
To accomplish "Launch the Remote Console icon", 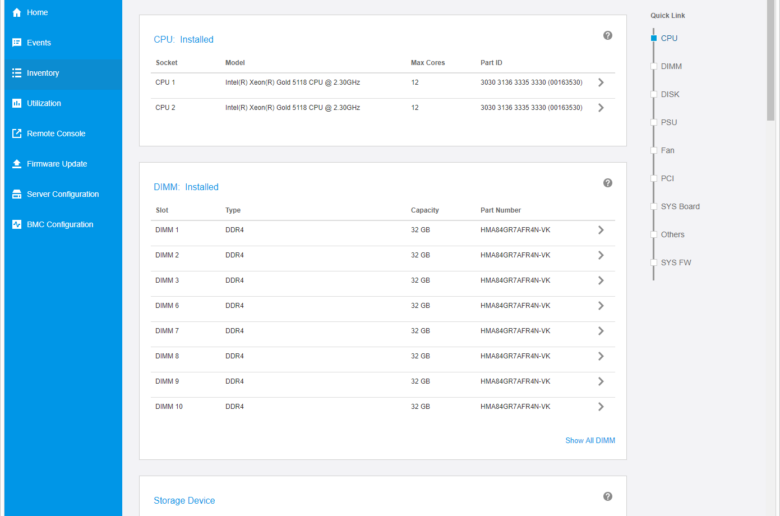I will pyautogui.click(x=16, y=133).
